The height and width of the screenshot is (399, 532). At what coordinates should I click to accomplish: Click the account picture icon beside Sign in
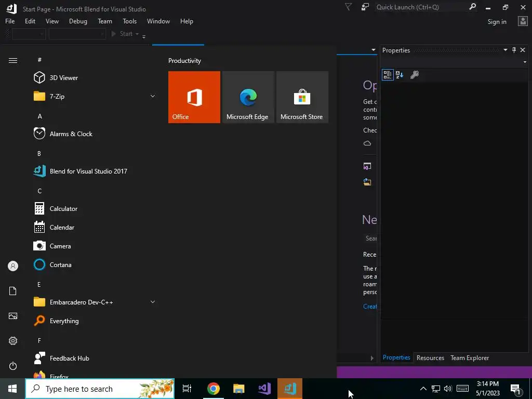point(523,21)
